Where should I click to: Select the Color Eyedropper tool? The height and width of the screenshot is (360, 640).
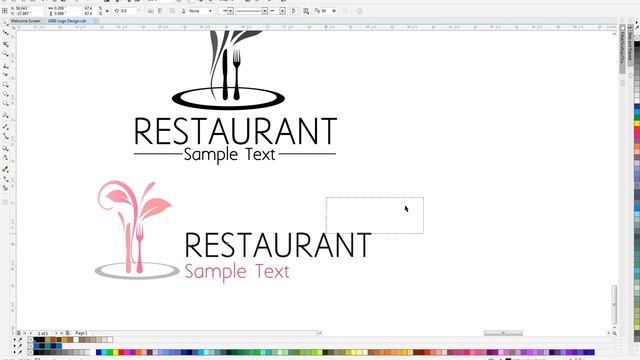[x=6, y=169]
